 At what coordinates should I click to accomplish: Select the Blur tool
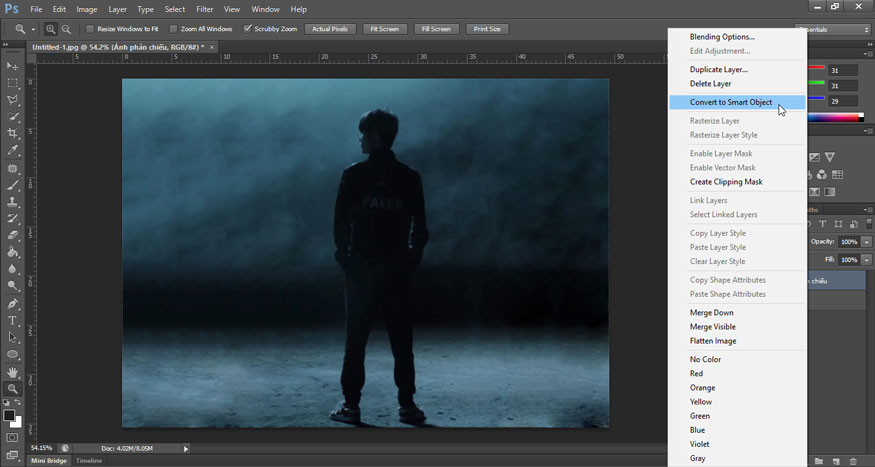click(x=12, y=269)
